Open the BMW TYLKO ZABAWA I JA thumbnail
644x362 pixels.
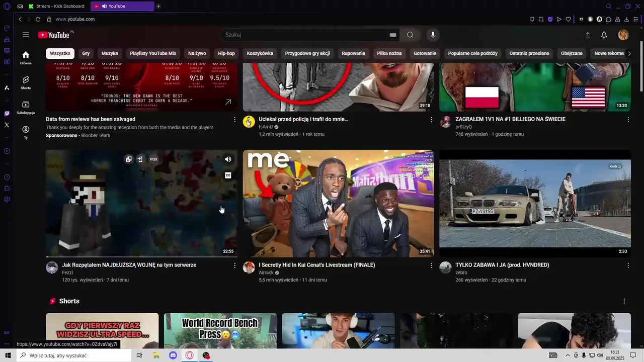click(535, 204)
